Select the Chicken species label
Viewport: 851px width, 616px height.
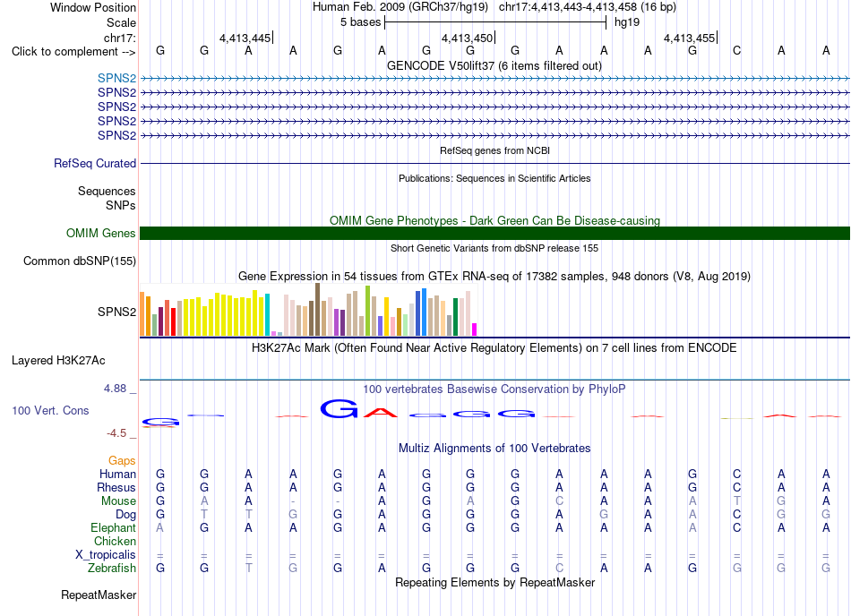coord(115,541)
